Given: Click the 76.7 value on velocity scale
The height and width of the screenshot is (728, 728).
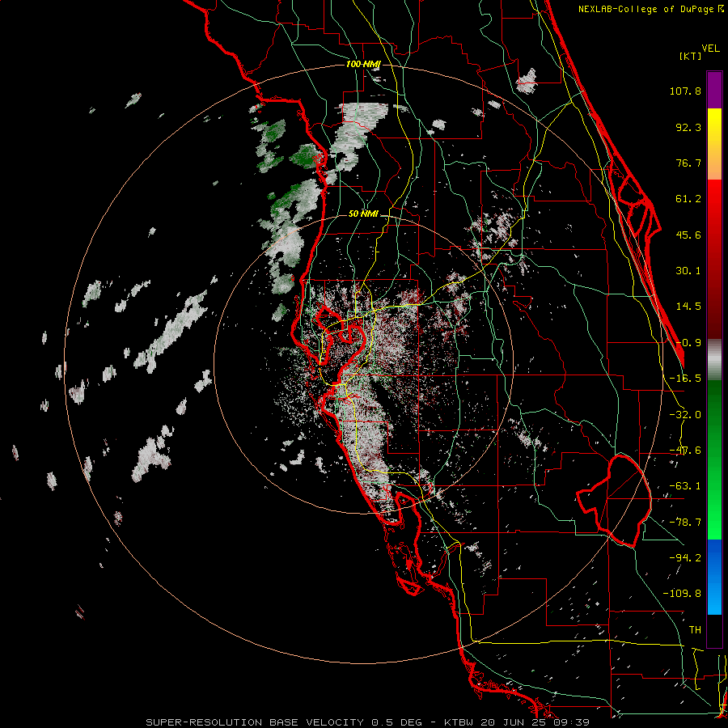Looking at the screenshot, I should point(688,163).
